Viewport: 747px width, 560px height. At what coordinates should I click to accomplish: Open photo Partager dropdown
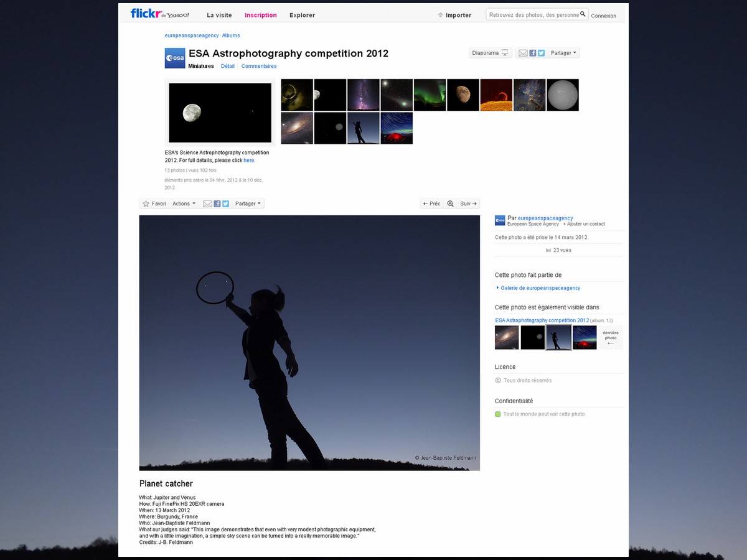[x=248, y=203]
